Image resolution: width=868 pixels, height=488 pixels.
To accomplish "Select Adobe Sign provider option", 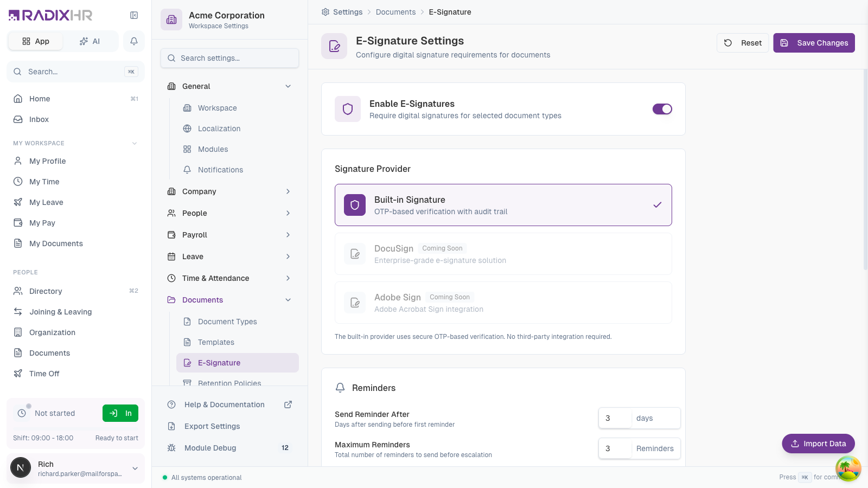I will [x=503, y=303].
